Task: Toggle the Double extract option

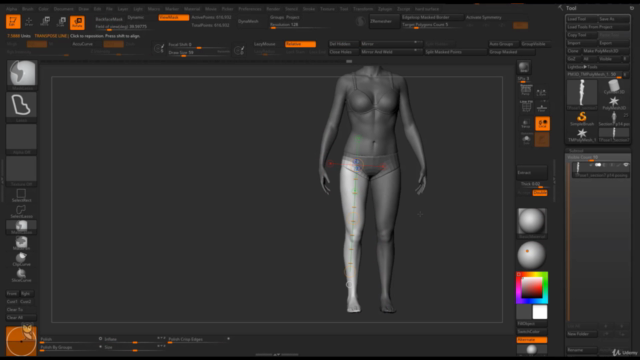Action: click(540, 193)
